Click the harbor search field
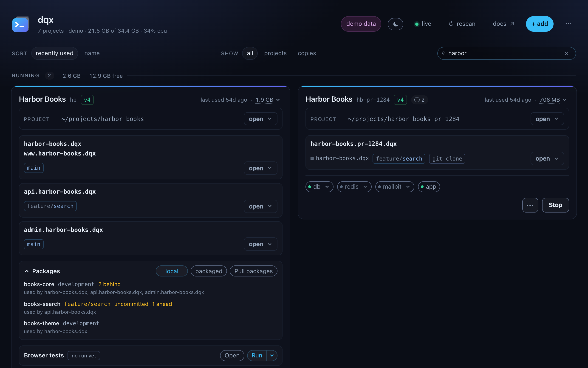Viewport: 588px width, 368px height. (507, 53)
